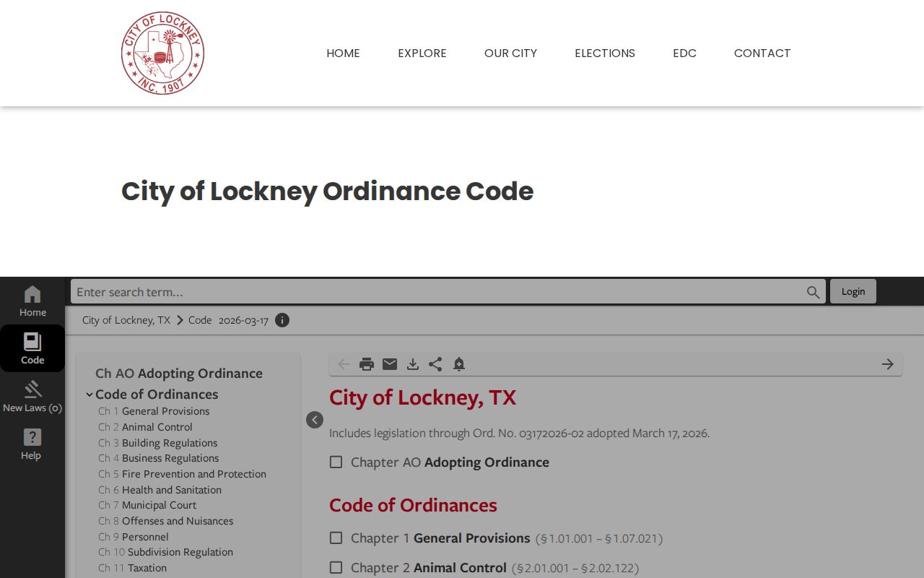Collapse the table of contents panel
This screenshot has height=578, width=924.
(315, 420)
